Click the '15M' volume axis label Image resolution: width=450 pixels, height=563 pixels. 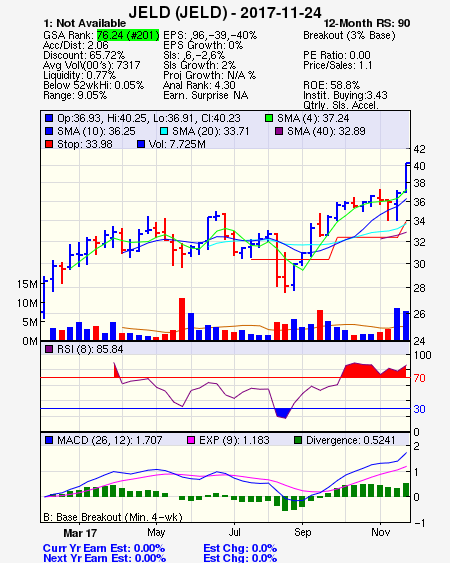click(27, 284)
